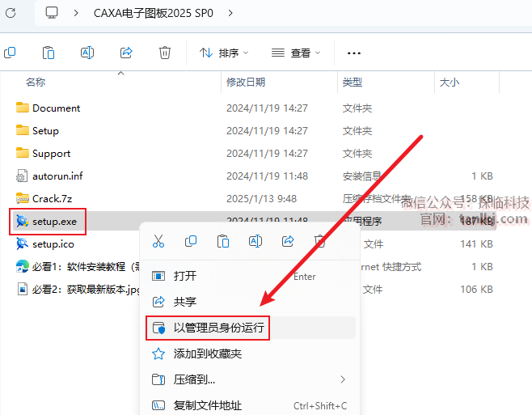The height and width of the screenshot is (415, 532).
Task: Select the autorun.inf file
Action: click(57, 176)
